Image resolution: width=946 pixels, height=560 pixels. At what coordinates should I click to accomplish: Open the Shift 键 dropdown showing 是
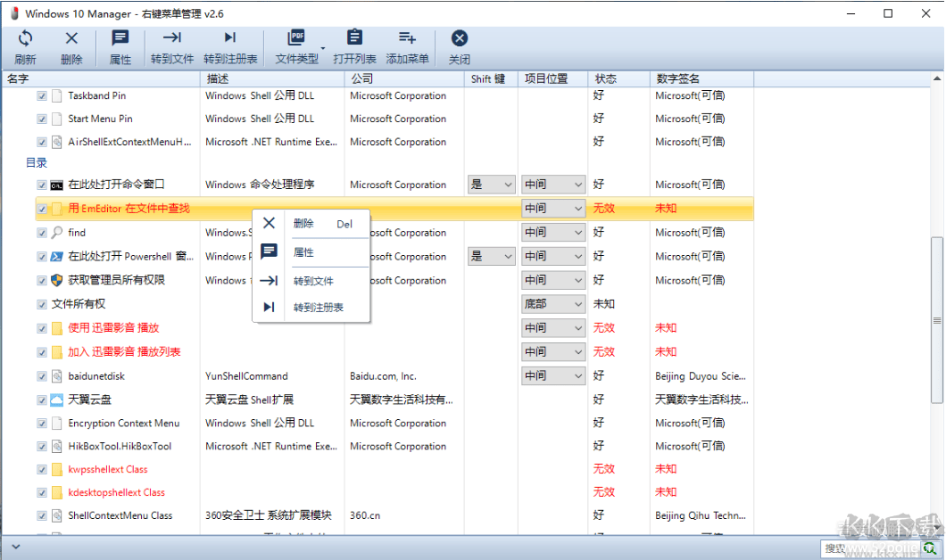click(491, 184)
